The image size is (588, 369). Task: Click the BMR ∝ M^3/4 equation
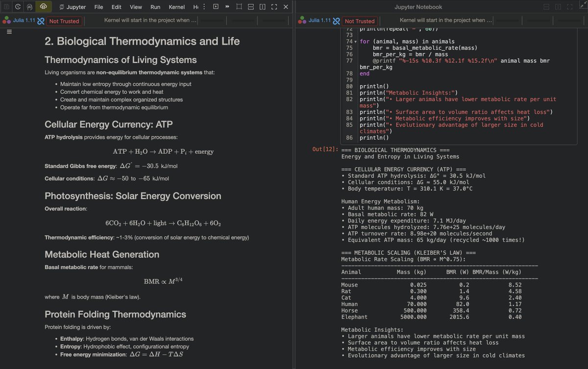(163, 281)
